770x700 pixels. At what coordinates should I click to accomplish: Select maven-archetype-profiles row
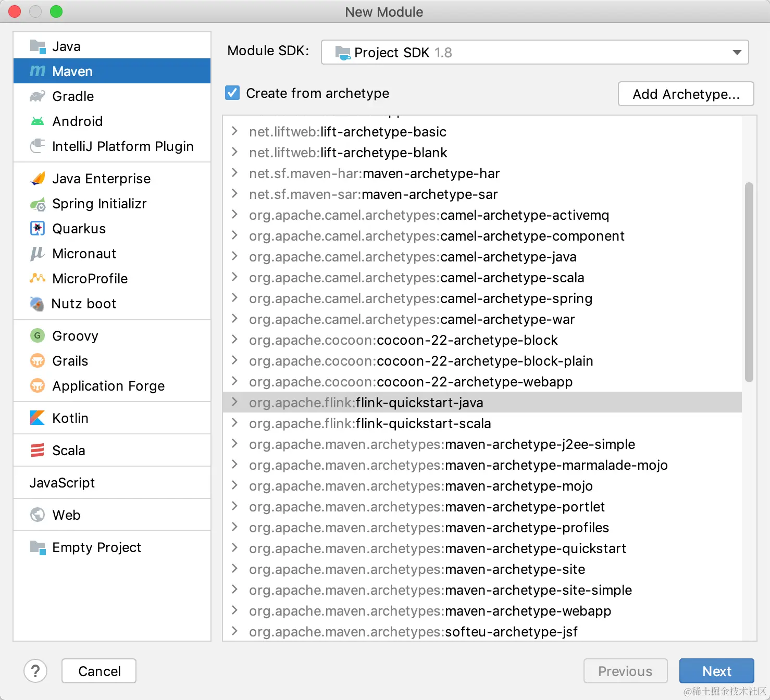tap(482, 528)
